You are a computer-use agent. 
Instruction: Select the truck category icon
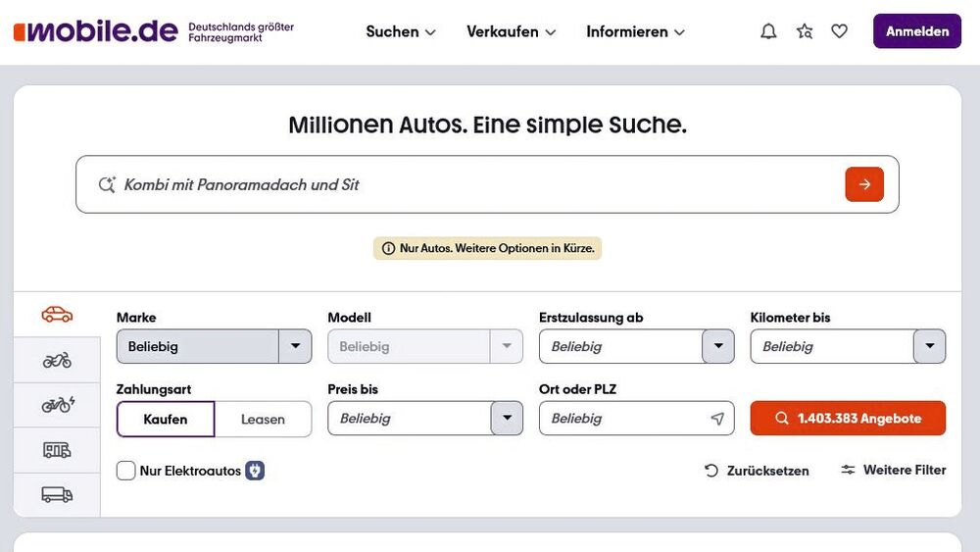click(x=57, y=495)
